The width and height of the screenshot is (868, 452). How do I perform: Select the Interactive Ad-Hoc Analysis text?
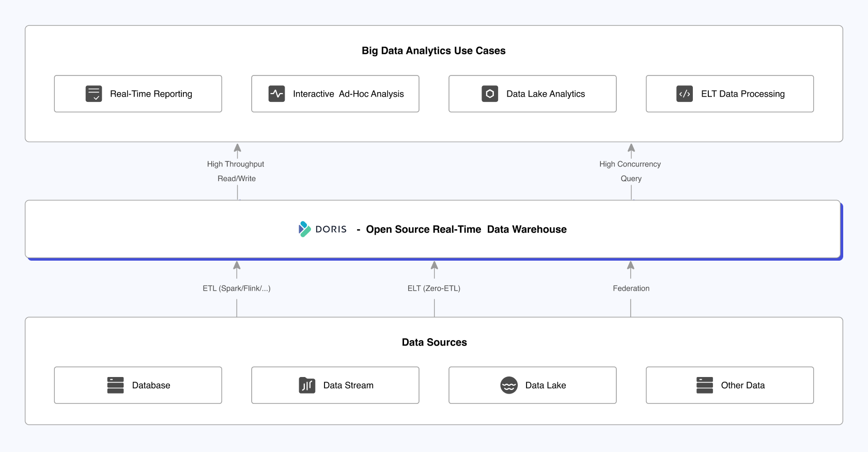point(348,94)
